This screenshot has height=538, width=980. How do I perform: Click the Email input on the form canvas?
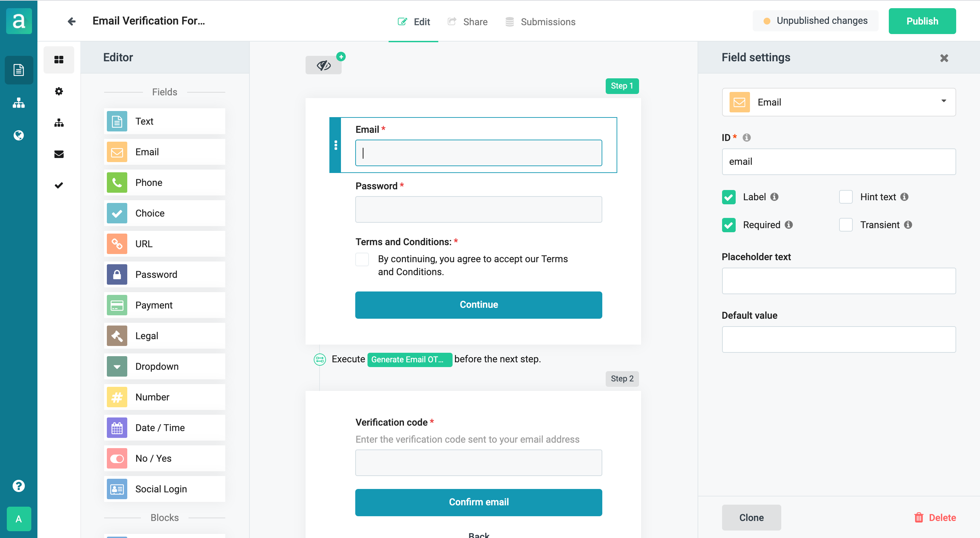click(x=478, y=153)
